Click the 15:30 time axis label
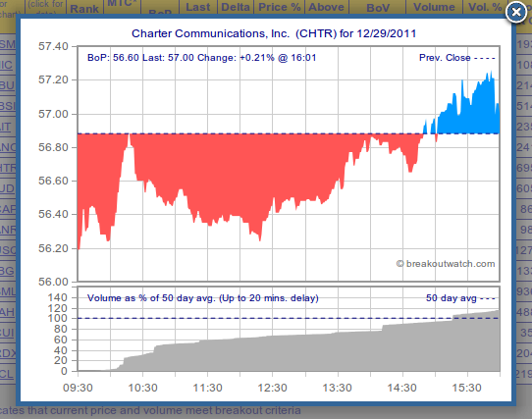 (x=466, y=388)
